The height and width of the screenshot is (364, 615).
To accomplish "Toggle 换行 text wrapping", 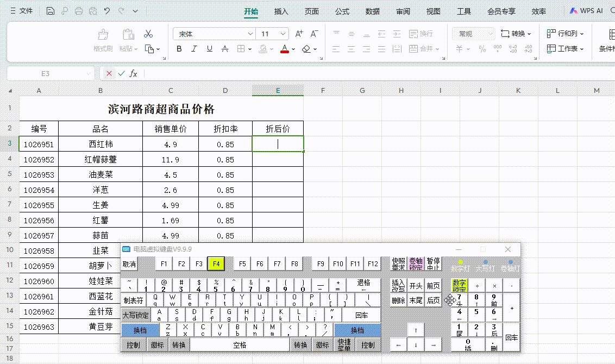I will coord(421,34).
